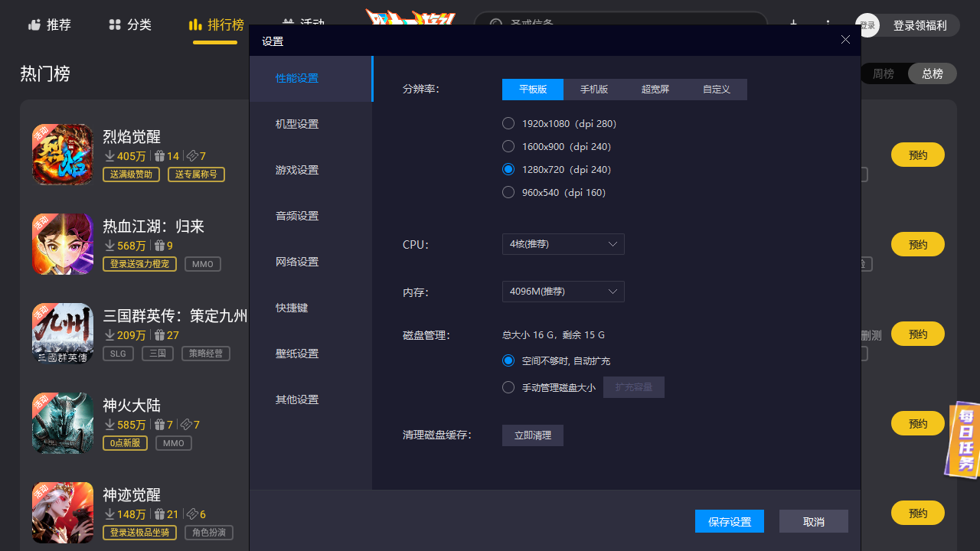
Task: Open the 机型设置 settings section
Action: click(x=297, y=124)
